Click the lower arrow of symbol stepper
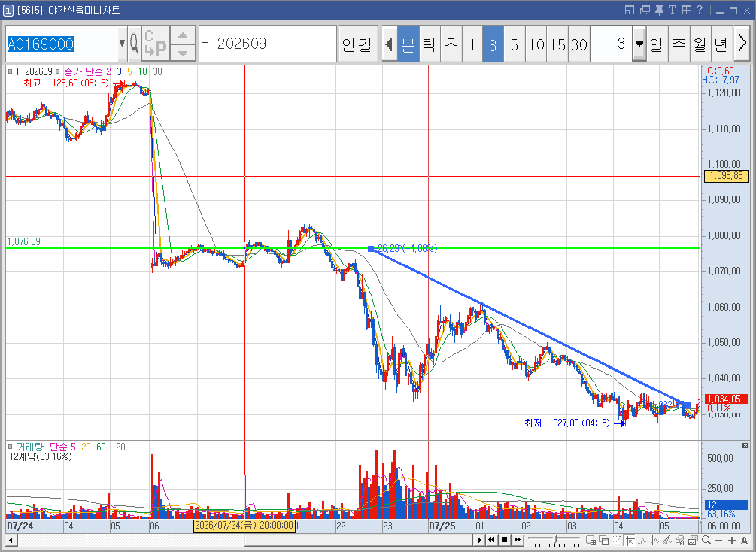 (x=183, y=53)
